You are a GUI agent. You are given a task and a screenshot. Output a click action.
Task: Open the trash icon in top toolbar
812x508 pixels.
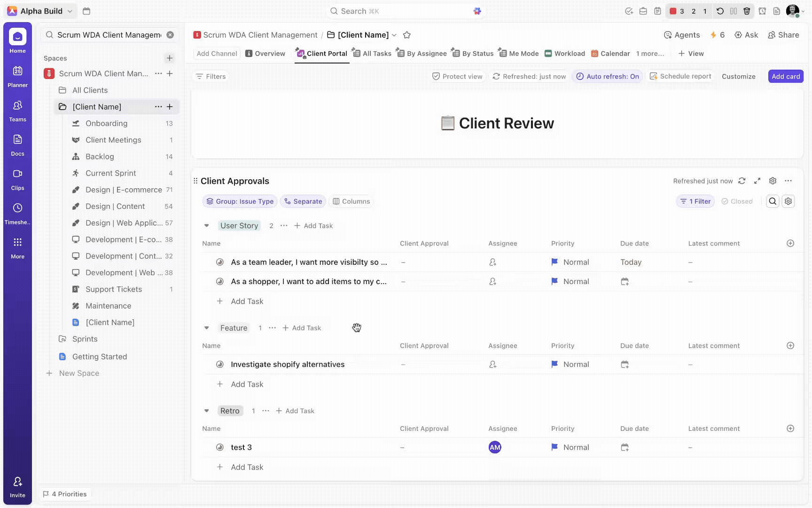coord(747,11)
